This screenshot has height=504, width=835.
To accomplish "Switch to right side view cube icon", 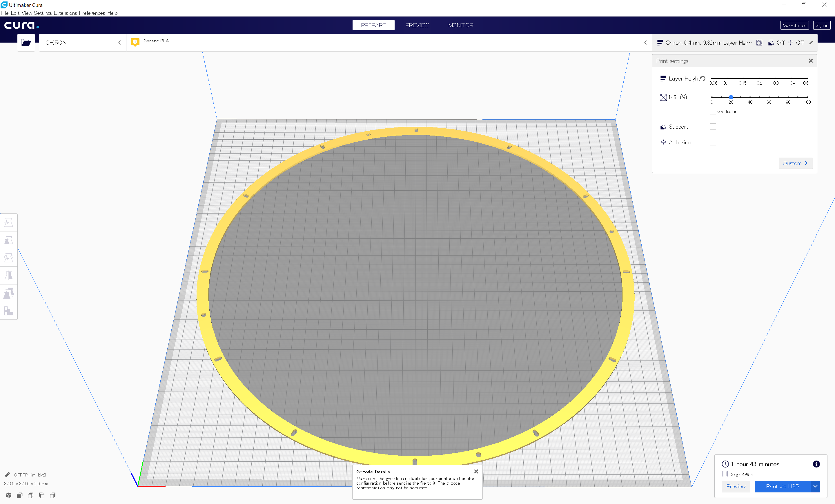I will point(52,495).
